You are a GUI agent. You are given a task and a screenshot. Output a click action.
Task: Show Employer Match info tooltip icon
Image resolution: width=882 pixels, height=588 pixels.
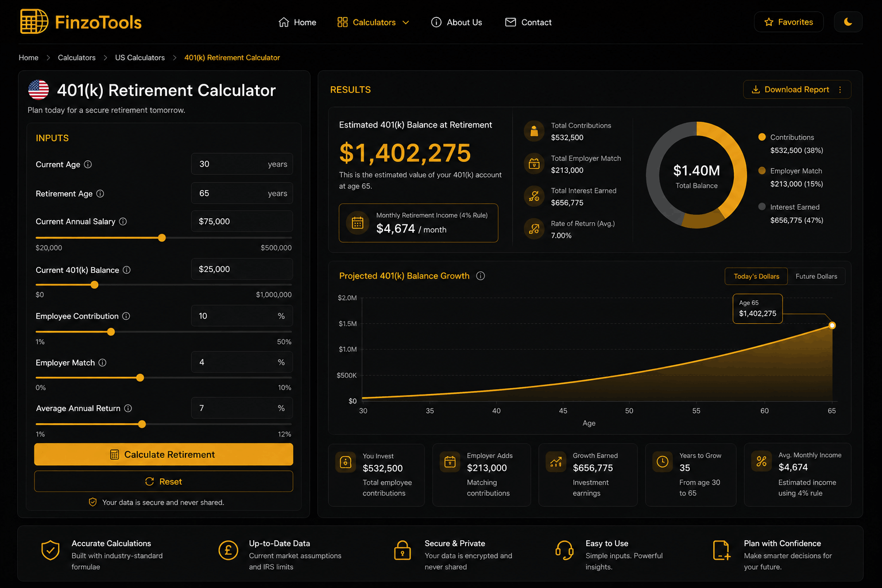[x=103, y=363]
